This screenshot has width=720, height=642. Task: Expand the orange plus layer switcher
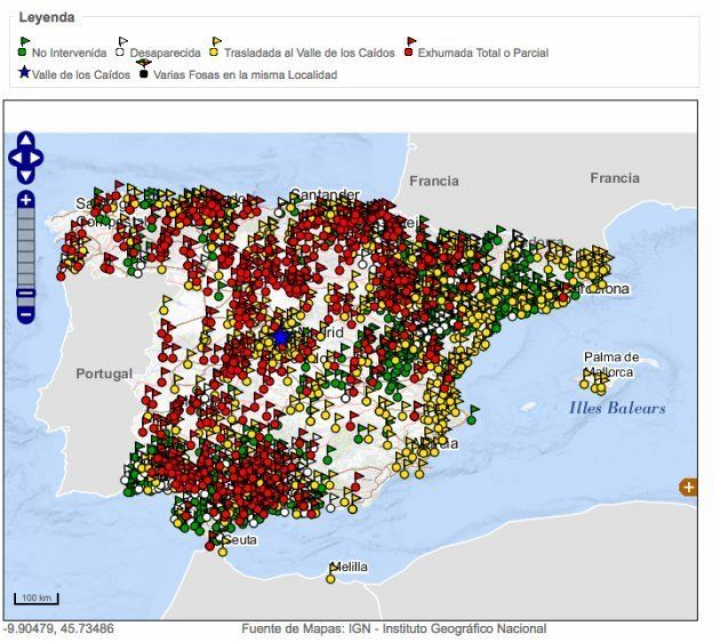pos(688,487)
